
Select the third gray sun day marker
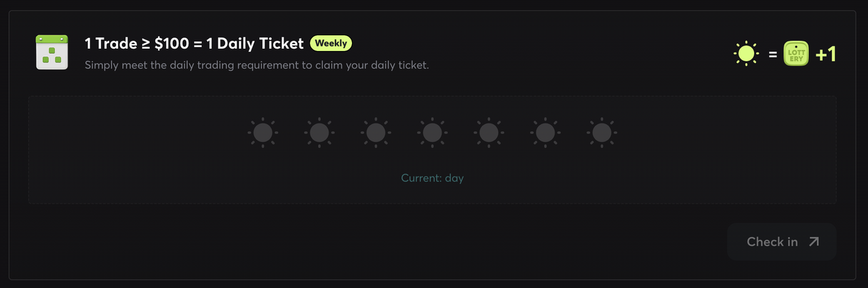tap(375, 132)
